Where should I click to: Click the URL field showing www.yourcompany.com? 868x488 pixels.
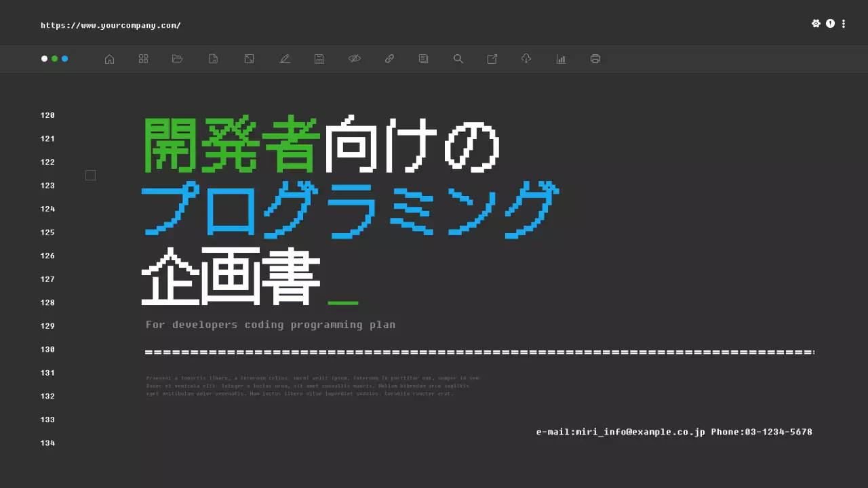111,25
